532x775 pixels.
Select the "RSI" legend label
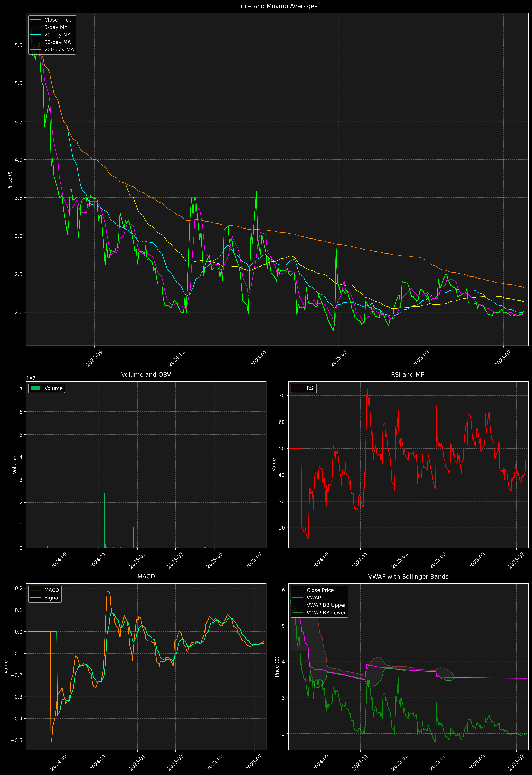311,388
